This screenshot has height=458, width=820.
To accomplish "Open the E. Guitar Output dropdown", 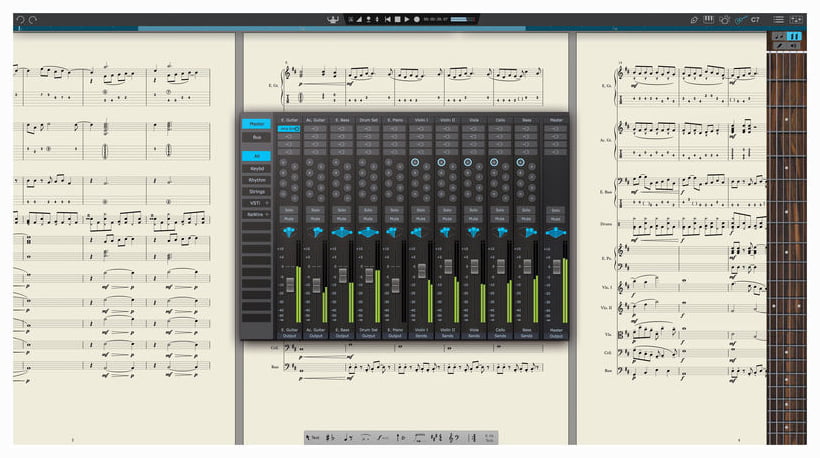I will pos(290,335).
